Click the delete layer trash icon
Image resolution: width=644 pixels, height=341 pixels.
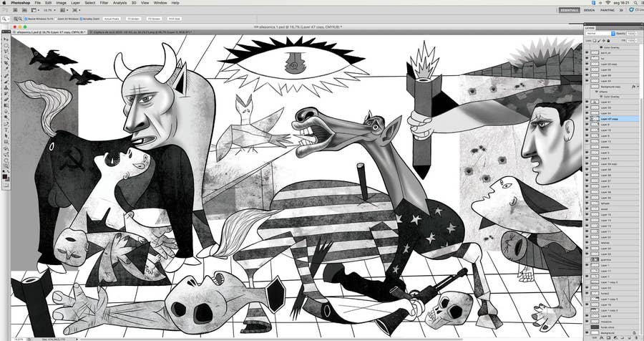(636, 337)
